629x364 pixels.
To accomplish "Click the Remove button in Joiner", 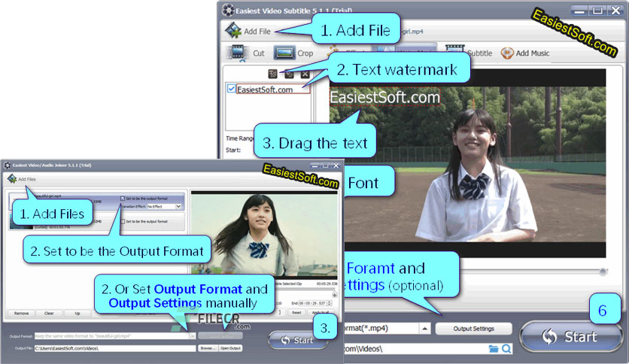I will (x=21, y=314).
